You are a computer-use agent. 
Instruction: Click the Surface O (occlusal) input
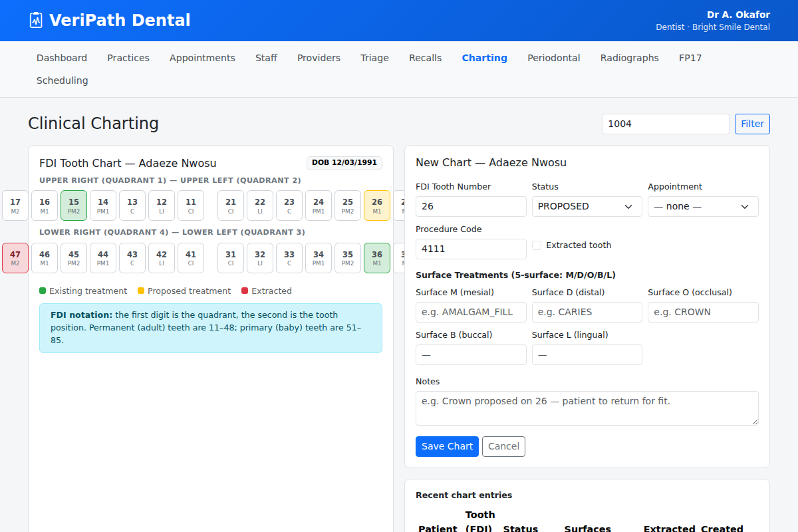(703, 312)
